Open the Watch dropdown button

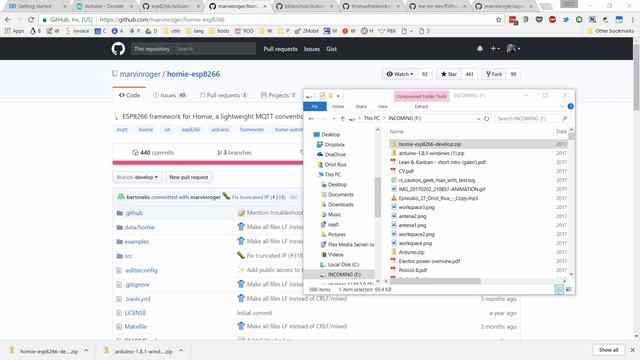pyautogui.click(x=400, y=74)
